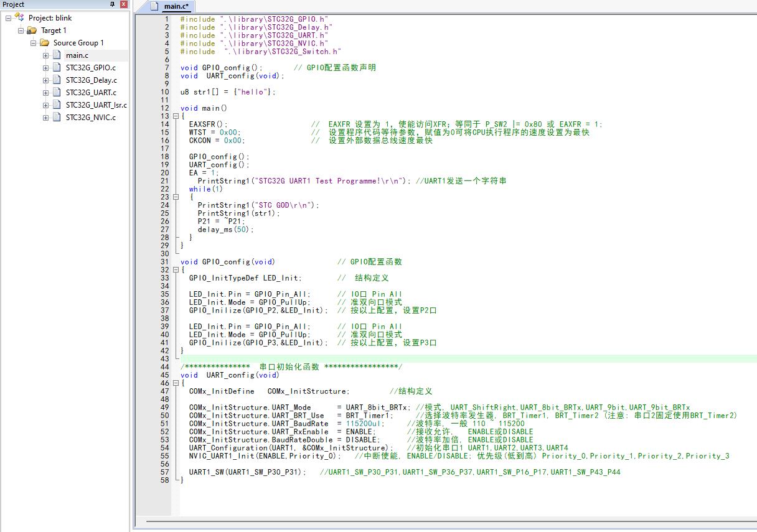The height and width of the screenshot is (532, 757).
Task: Select the Target 1 label
Action: (x=54, y=30)
